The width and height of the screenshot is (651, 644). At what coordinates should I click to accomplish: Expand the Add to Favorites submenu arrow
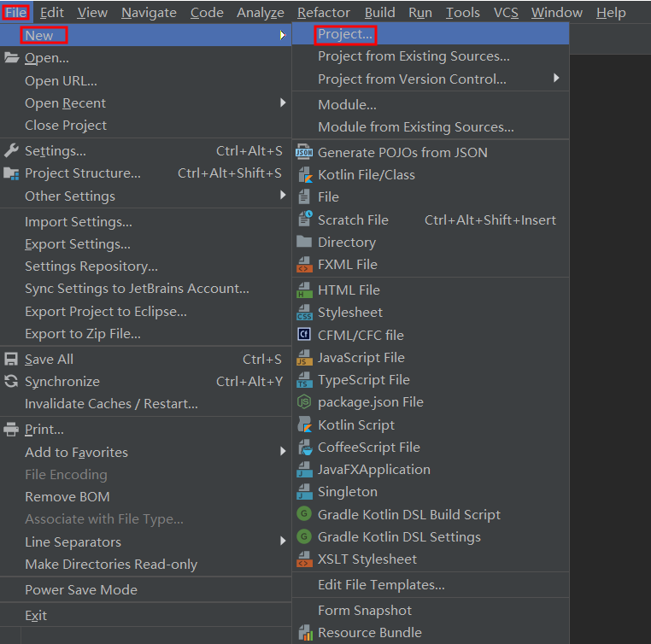click(283, 451)
